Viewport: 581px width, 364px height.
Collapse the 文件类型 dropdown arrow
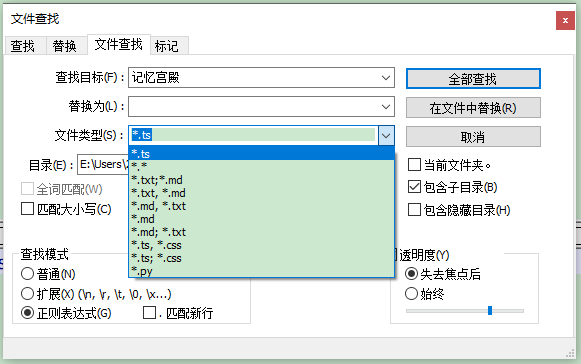point(386,135)
